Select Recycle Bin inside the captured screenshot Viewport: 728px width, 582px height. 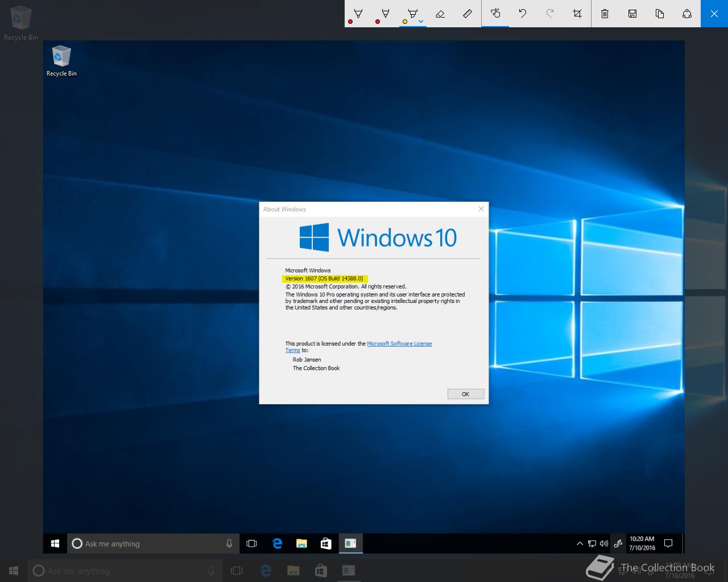point(61,61)
